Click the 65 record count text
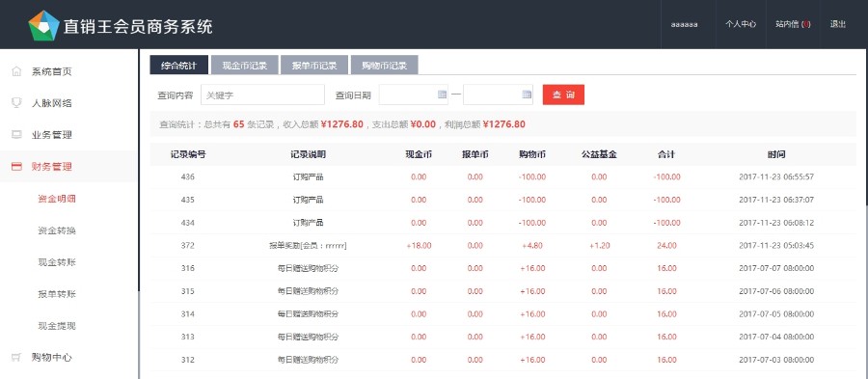Image resolution: width=868 pixels, height=379 pixels. [x=238, y=124]
